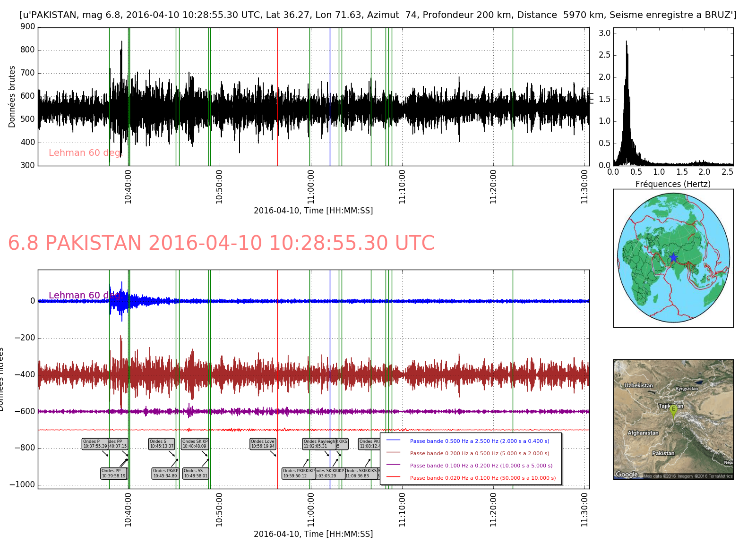Click the 'Ondes PKiKP' annotation label

165,473
